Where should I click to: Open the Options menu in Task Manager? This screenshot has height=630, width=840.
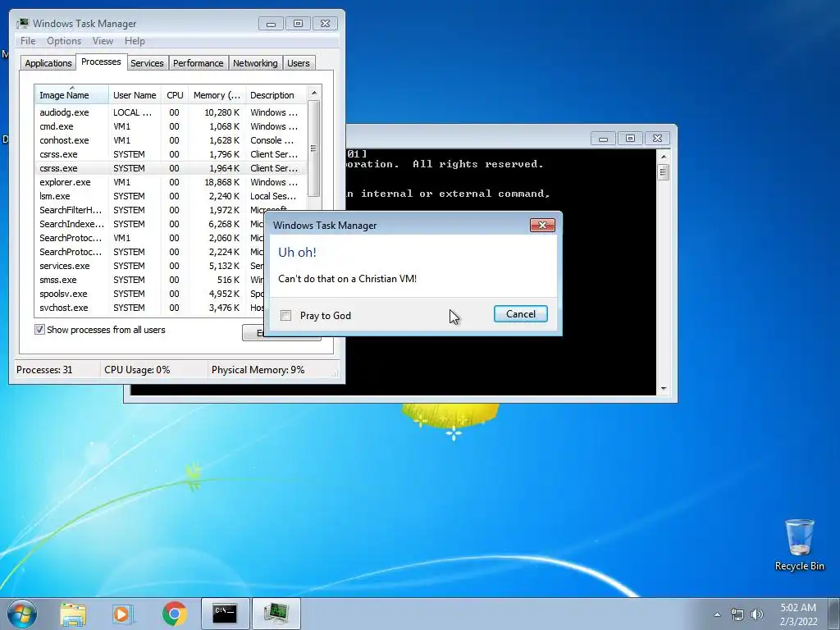pos(64,41)
